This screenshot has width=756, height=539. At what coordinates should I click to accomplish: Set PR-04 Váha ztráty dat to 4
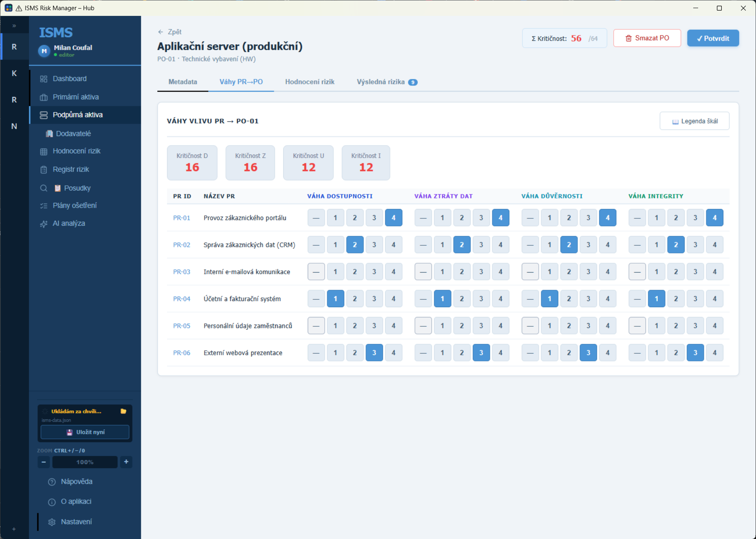pyautogui.click(x=500, y=299)
